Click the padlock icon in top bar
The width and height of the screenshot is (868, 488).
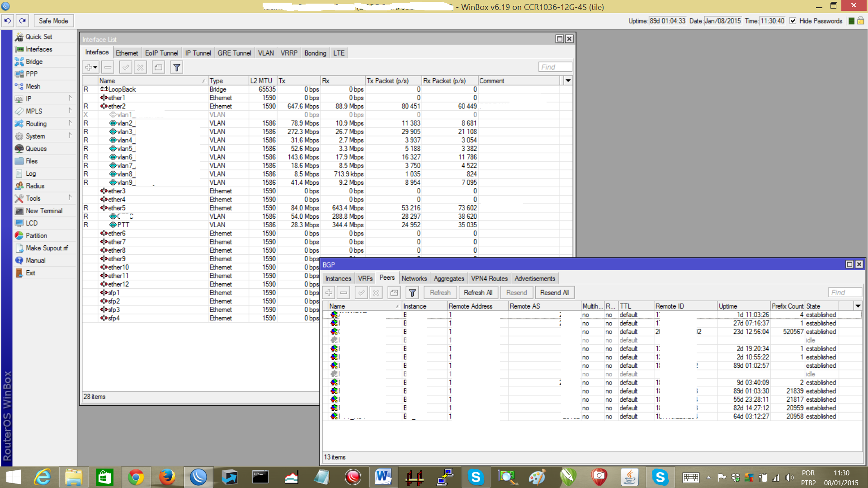click(x=860, y=21)
